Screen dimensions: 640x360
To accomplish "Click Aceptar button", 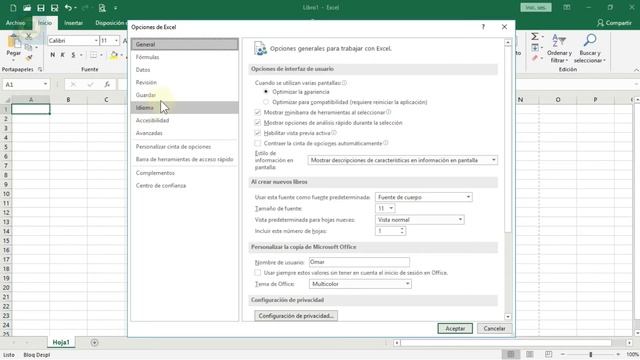I will 455,329.
